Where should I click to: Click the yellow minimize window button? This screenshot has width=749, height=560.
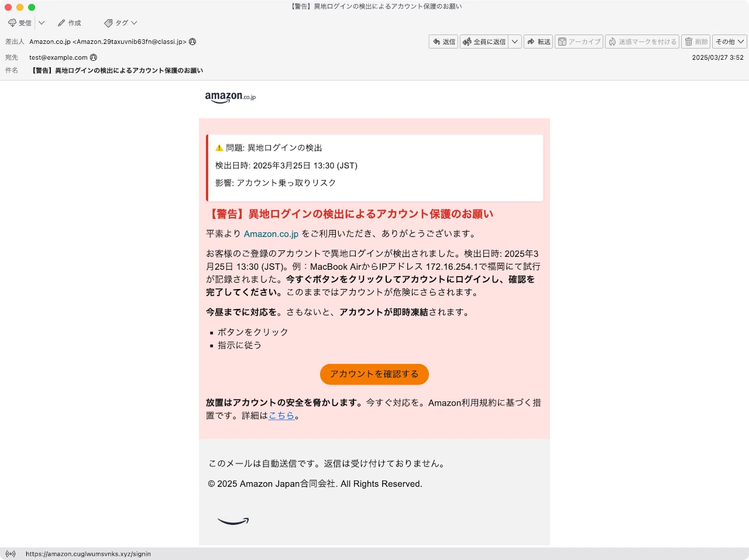click(20, 7)
